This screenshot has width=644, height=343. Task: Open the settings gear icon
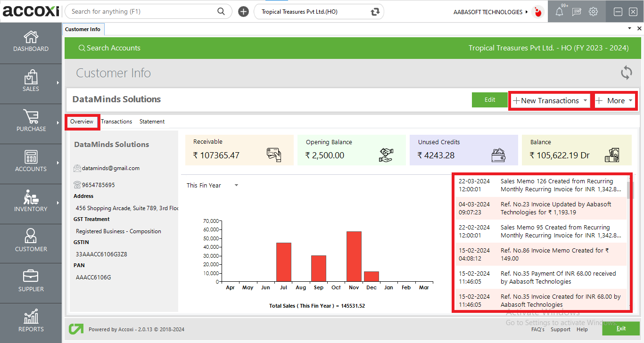coord(593,11)
